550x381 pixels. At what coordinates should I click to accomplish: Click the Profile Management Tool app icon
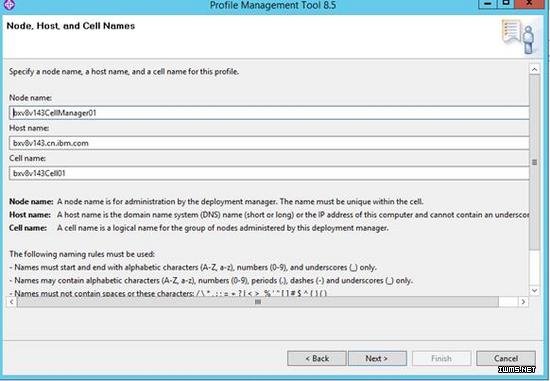[9, 5]
